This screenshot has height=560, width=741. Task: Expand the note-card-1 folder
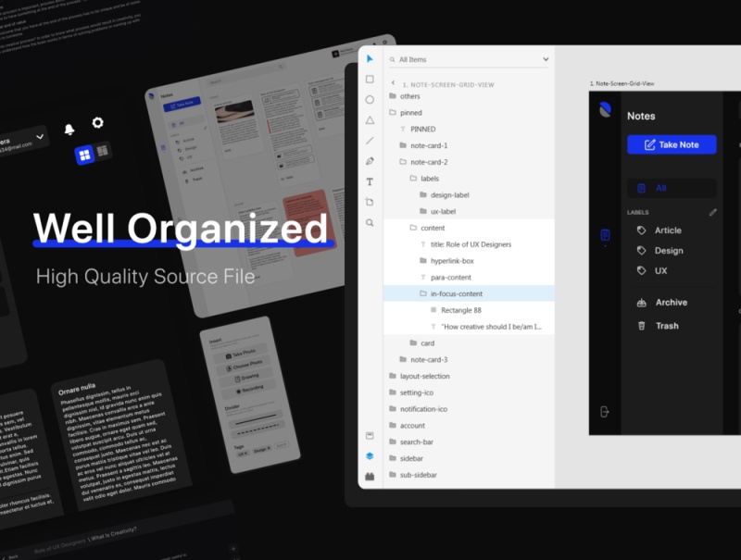click(403, 146)
